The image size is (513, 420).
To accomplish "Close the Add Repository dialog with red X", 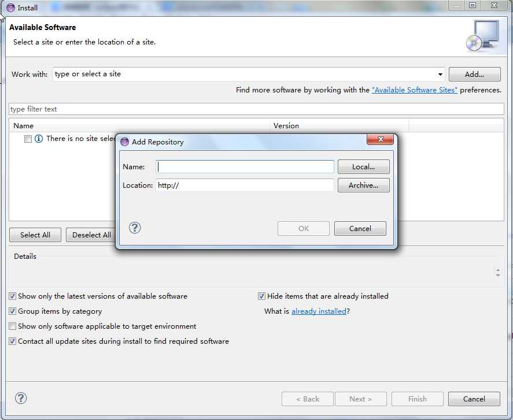I will click(x=380, y=139).
